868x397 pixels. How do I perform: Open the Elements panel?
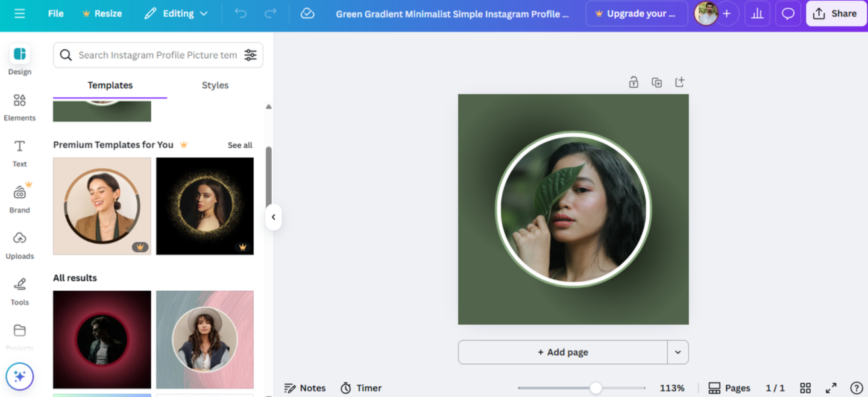point(19,106)
